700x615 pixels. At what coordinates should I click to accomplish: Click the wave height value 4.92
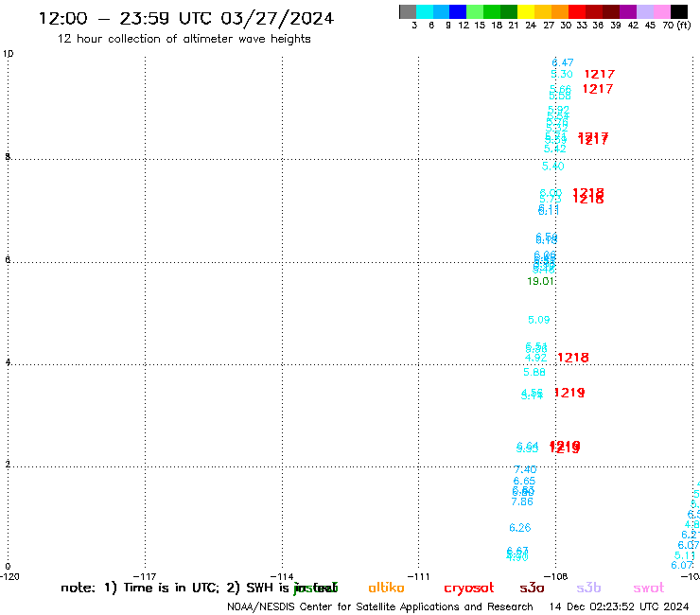click(535, 358)
